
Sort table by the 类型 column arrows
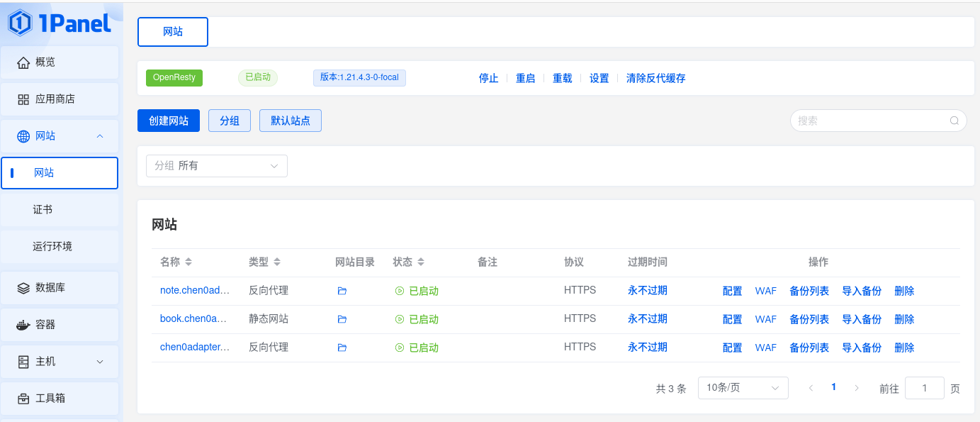coord(277,262)
